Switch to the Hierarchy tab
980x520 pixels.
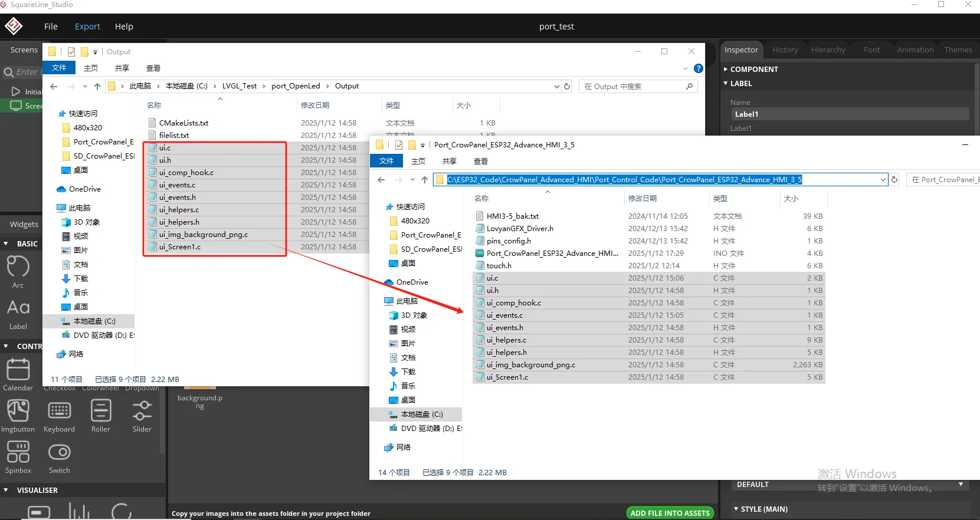point(828,50)
